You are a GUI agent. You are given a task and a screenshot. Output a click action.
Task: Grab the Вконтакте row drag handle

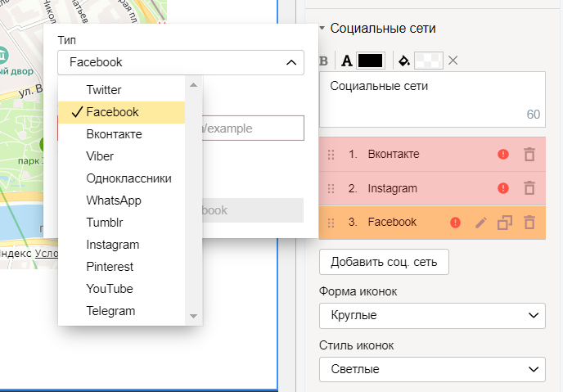pyautogui.click(x=331, y=155)
